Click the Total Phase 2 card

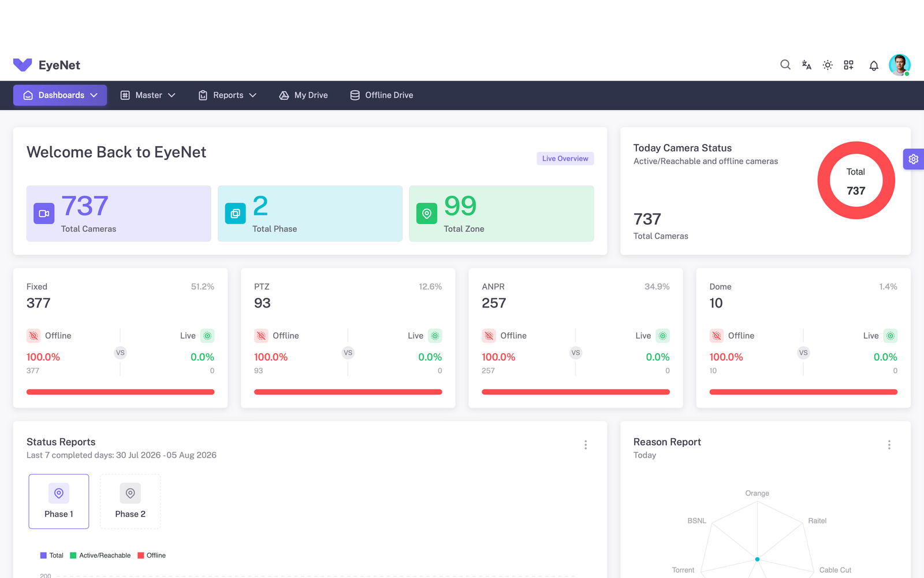tap(310, 213)
